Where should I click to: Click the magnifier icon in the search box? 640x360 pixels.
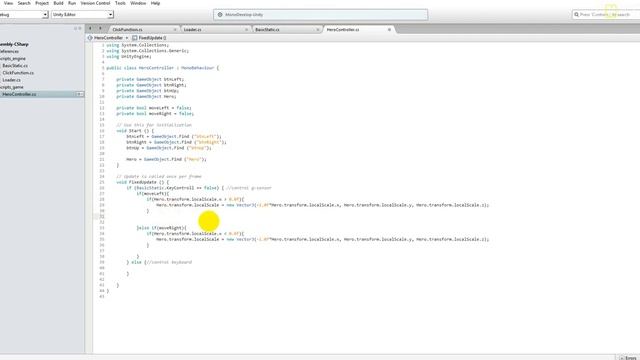576,15
